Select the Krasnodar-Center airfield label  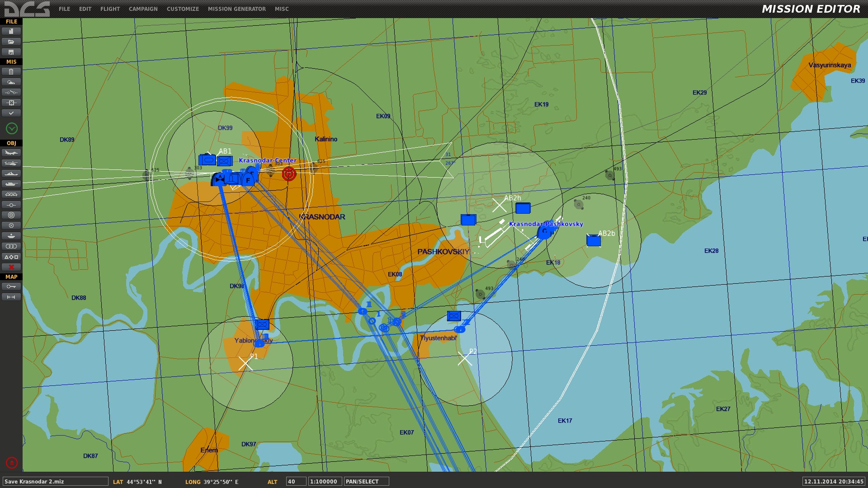coord(268,160)
